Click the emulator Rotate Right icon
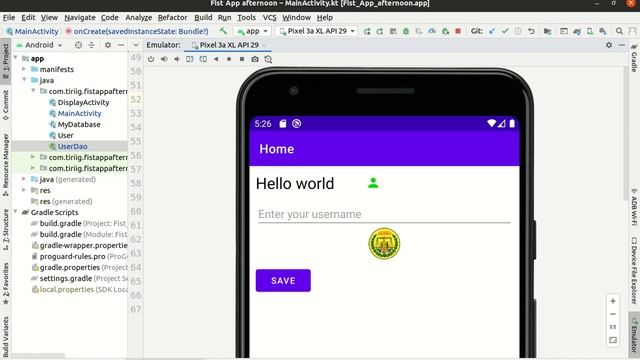640x360 pixels. coord(203,59)
